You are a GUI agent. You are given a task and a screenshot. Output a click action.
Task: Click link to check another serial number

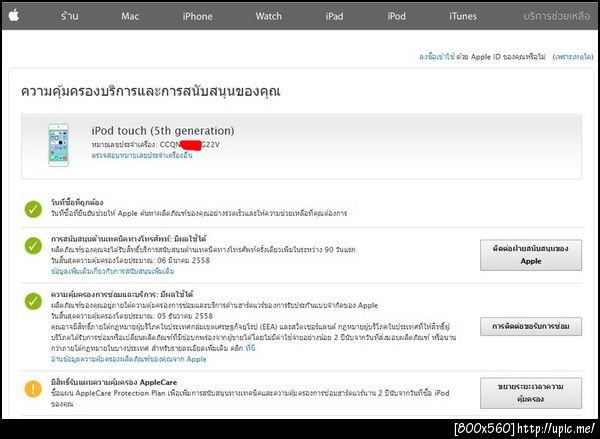142,155
